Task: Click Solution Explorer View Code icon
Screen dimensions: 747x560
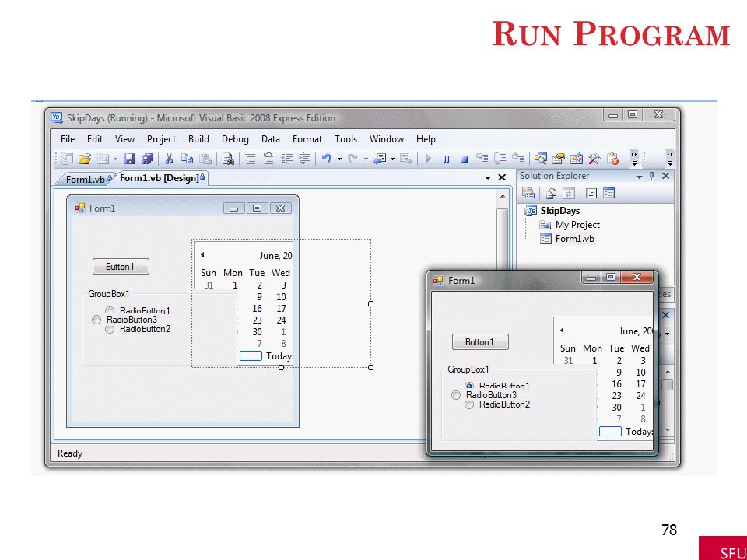Action: pos(591,194)
